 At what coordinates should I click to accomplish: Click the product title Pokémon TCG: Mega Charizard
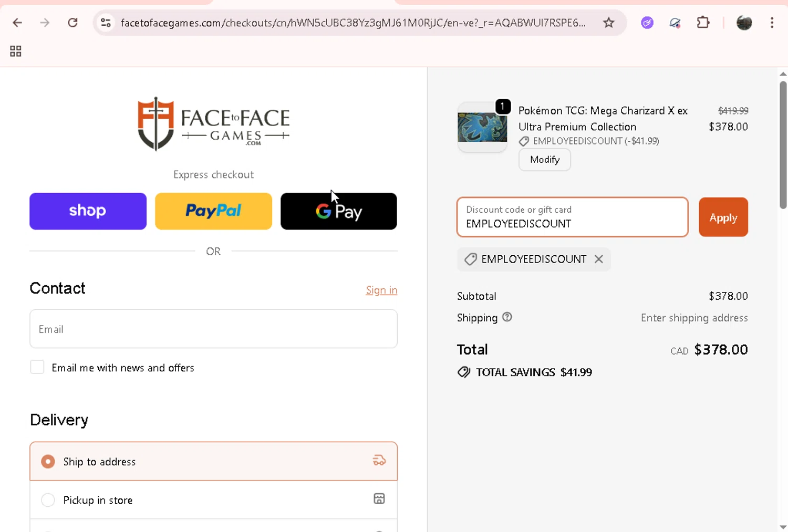coord(603,119)
